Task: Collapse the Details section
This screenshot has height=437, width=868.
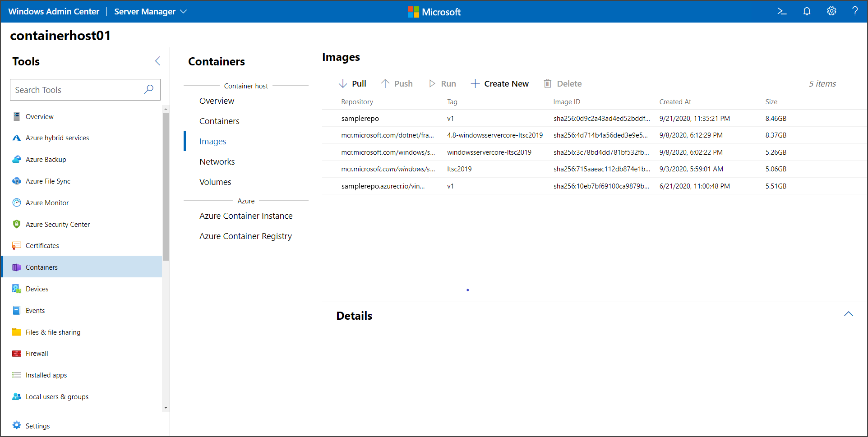Action: click(x=849, y=313)
